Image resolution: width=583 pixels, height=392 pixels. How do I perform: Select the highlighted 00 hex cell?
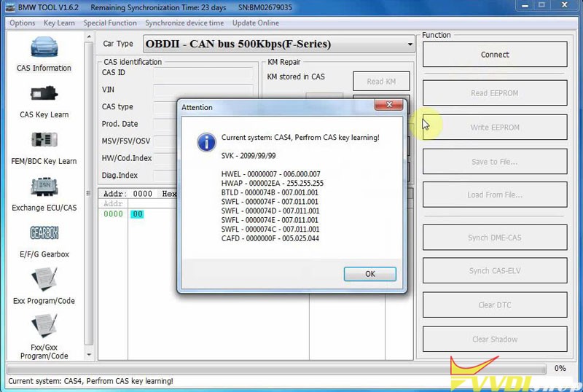click(137, 214)
